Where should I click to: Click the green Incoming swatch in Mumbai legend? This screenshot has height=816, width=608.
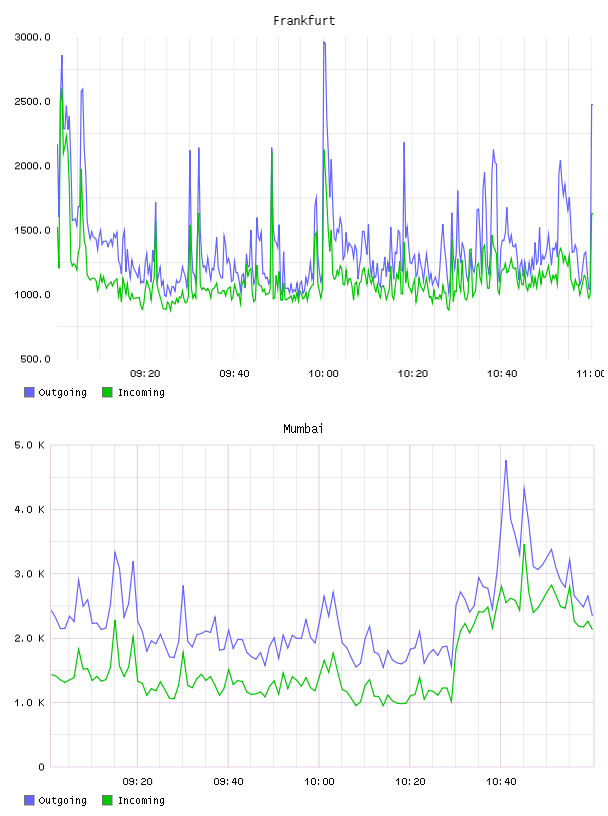[x=107, y=800]
